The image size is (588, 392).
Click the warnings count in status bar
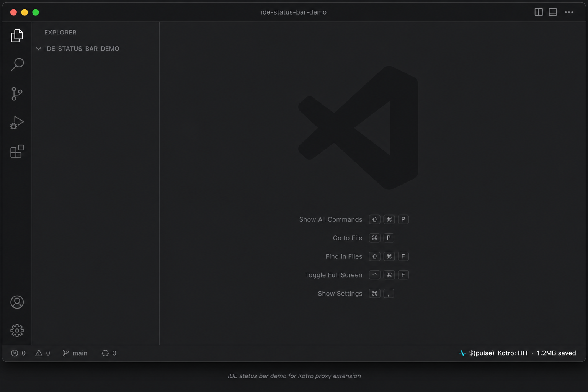click(x=42, y=353)
